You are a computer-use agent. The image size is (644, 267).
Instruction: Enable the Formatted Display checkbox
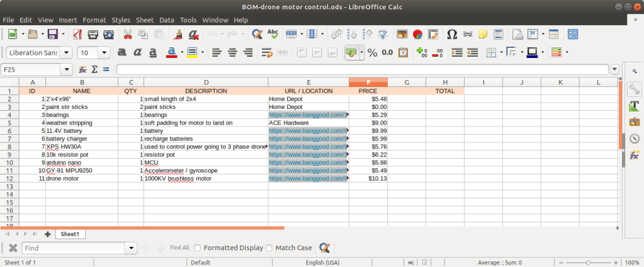[198, 248]
